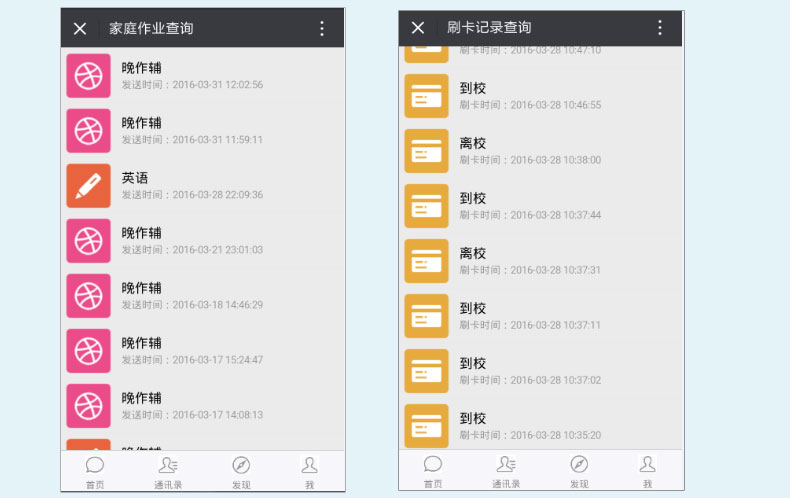Open 离校 record at 10:38:00
The height and width of the screenshot is (498, 790).
541,151
